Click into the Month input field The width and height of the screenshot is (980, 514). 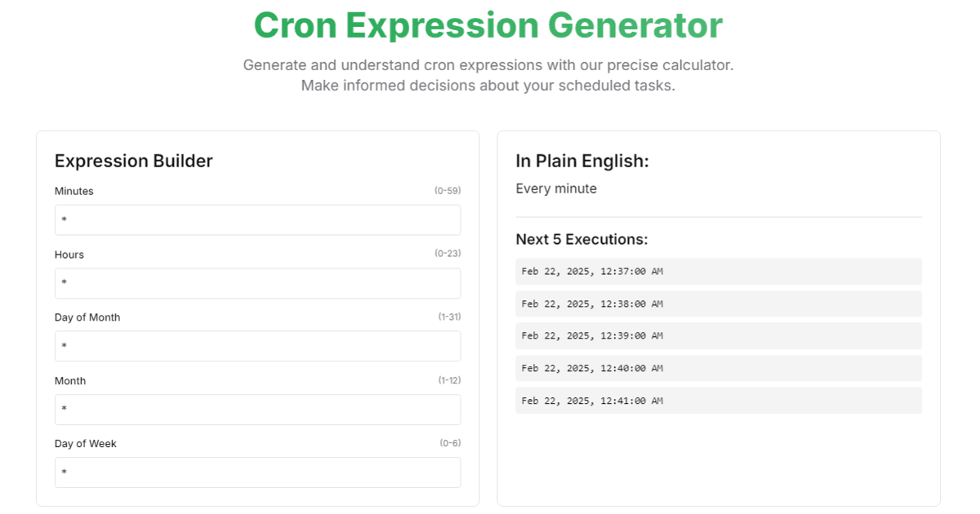tap(257, 410)
